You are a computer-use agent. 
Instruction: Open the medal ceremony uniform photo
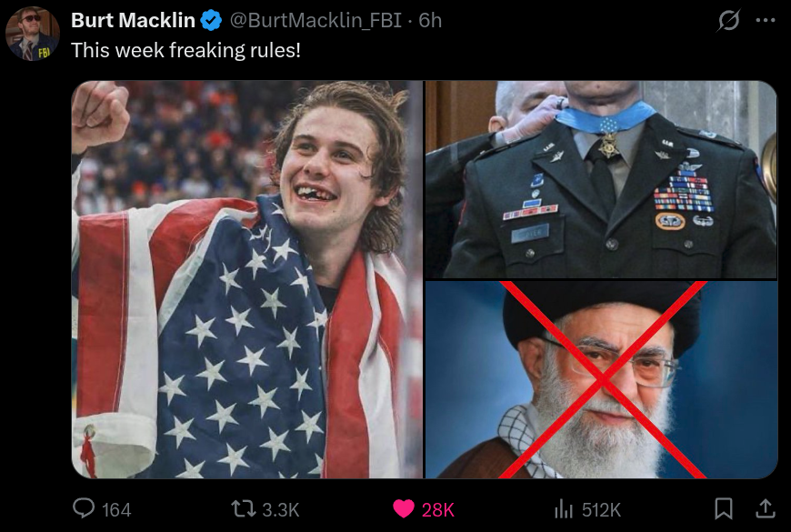(x=601, y=179)
